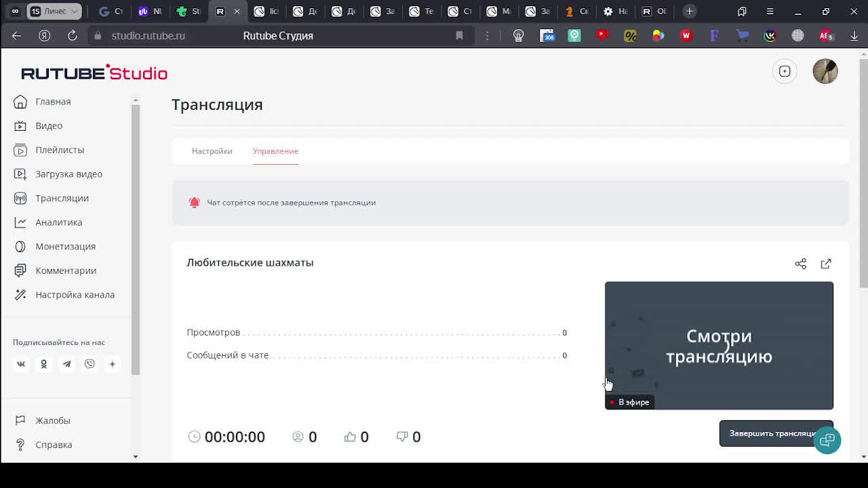Screen dimensions: 868x488
Task: Click the purple F extension icon
Action: pos(714,36)
